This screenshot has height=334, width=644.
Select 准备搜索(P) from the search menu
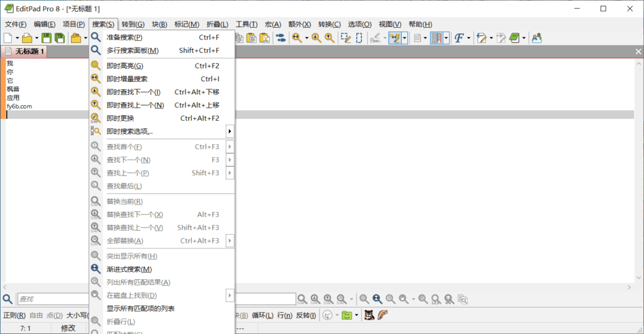[125, 38]
